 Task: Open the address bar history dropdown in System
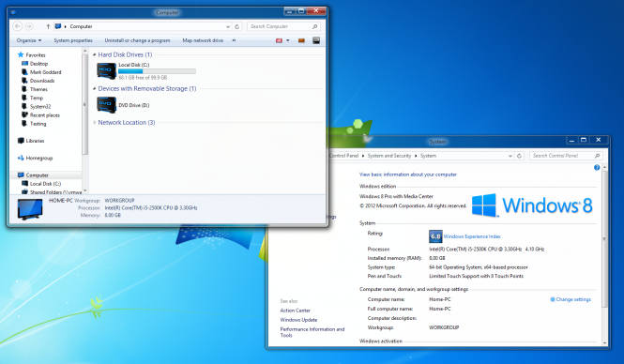[510, 156]
